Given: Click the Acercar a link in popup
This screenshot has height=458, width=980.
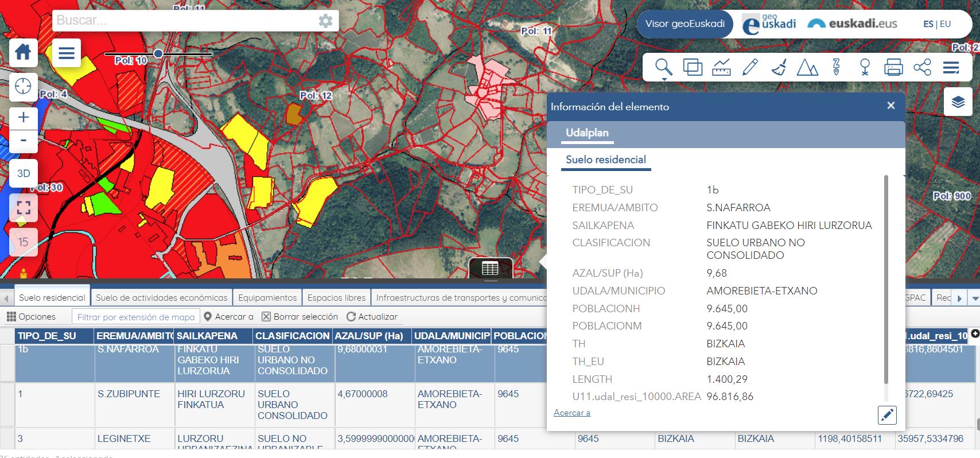Looking at the screenshot, I should [x=571, y=413].
